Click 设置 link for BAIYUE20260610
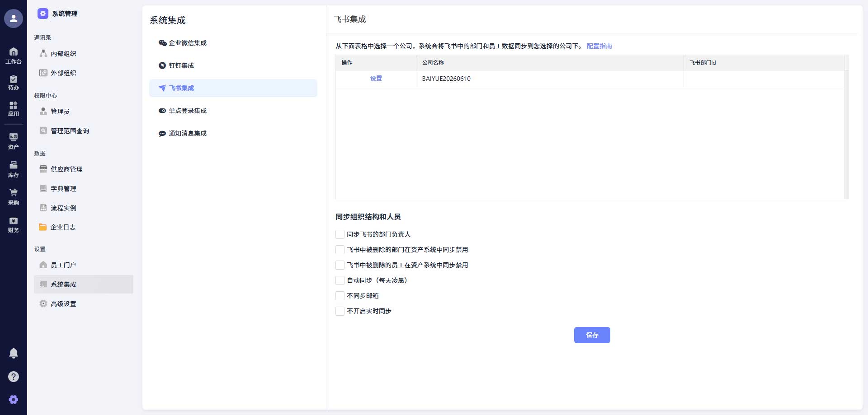The image size is (868, 415). click(x=376, y=79)
